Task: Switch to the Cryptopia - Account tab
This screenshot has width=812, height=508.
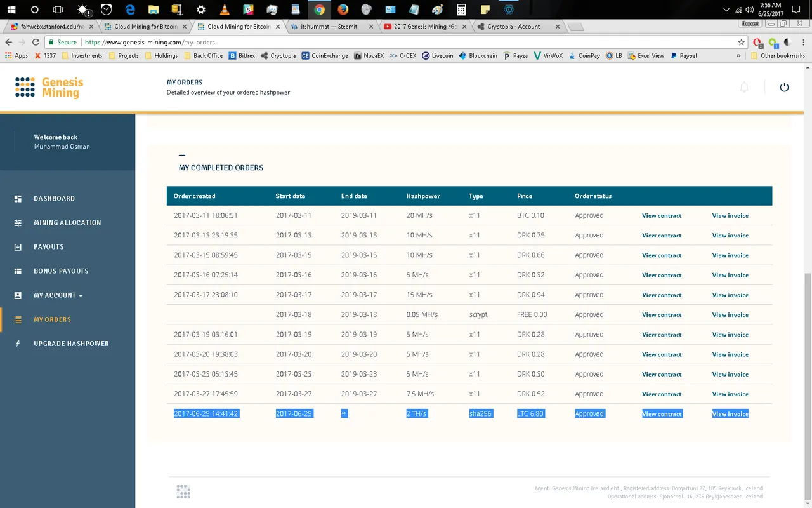Action: tap(513, 27)
